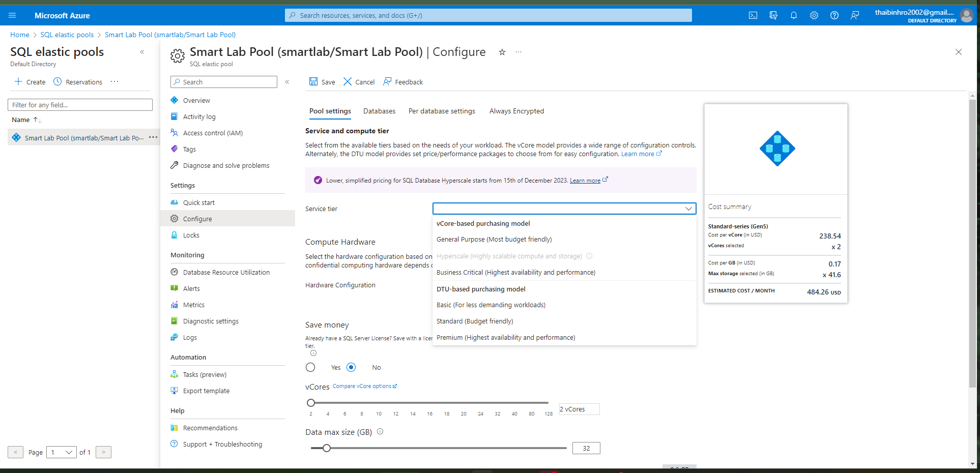980x473 pixels.
Task: Go to SQL elastic pools breadcrumb
Action: 67,35
